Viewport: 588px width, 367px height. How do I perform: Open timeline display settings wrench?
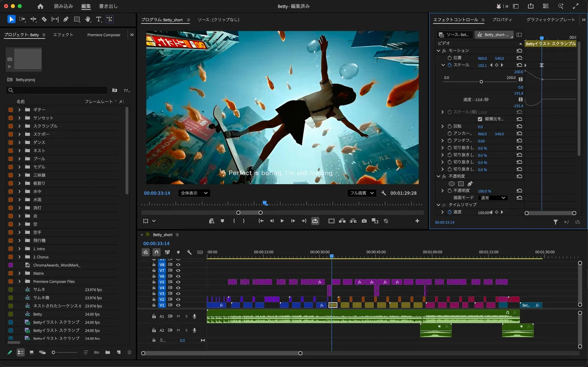pos(189,252)
